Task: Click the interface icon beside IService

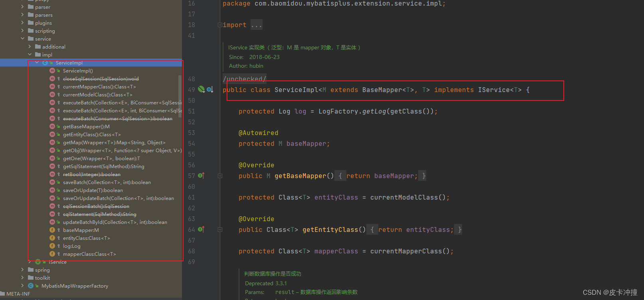Action: [38, 262]
